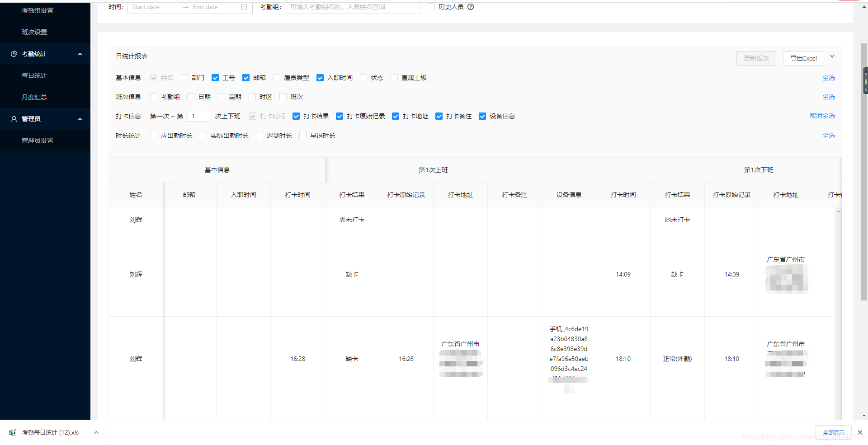Open 班次设置 in the sidebar
The image size is (868, 445).
[34, 32]
